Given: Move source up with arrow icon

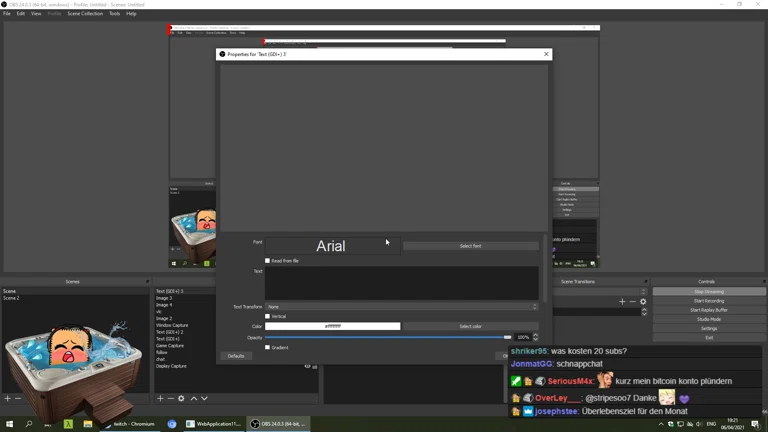Looking at the screenshot, I should pos(193,398).
